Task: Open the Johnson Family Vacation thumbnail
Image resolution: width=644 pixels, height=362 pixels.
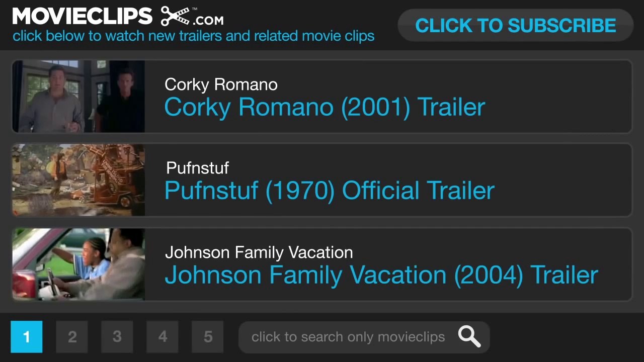Action: coord(78,264)
